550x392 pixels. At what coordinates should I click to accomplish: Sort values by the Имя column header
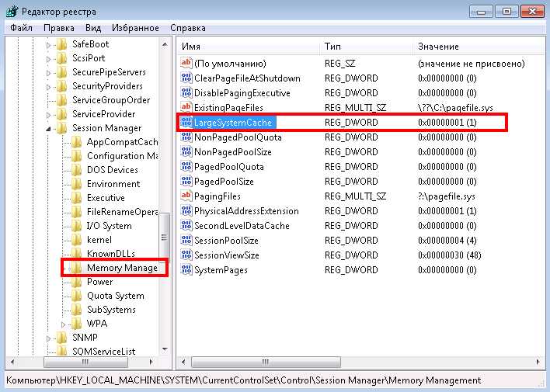coord(249,47)
